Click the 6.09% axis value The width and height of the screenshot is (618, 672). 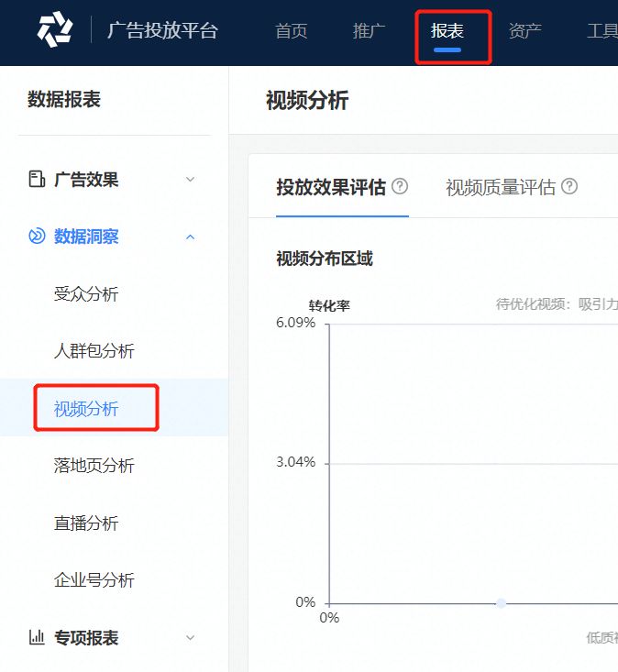point(296,323)
